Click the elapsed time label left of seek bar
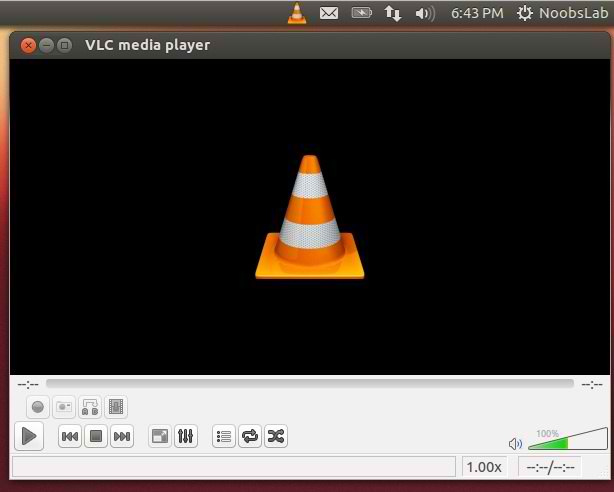The image size is (614, 492). coord(28,385)
